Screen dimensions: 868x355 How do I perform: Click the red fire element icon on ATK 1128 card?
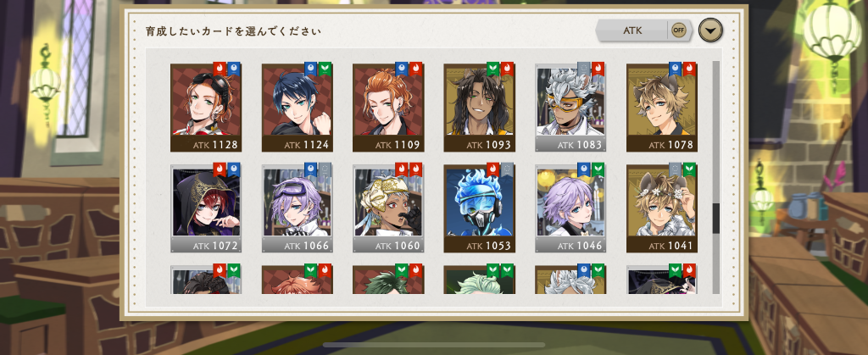tap(220, 69)
